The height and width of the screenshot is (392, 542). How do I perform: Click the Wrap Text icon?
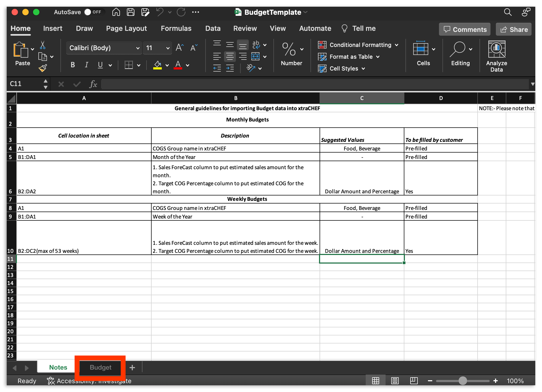pos(256,45)
